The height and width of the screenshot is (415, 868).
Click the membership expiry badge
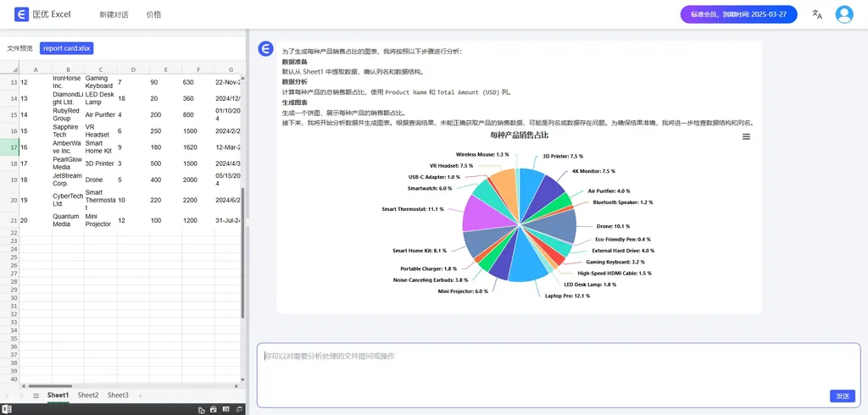[737, 14]
